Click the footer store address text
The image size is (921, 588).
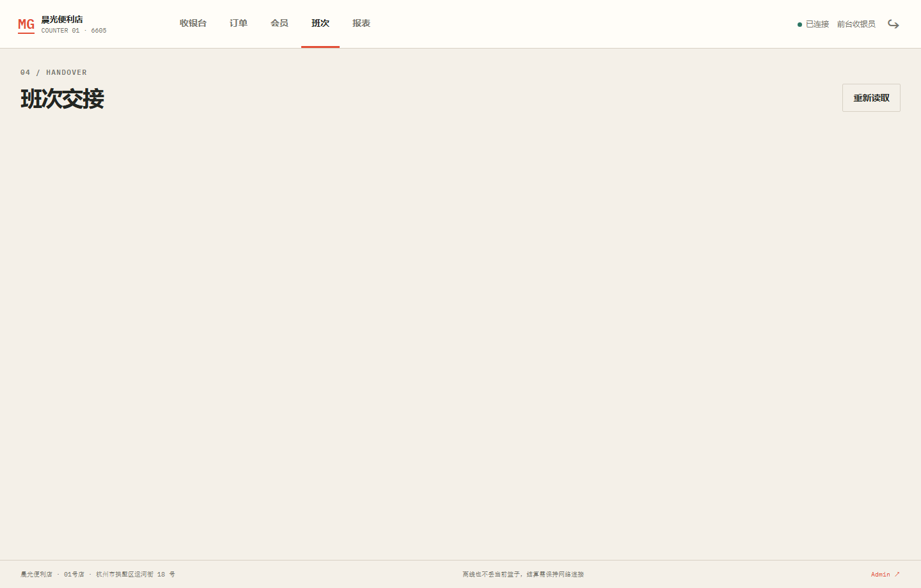pyautogui.click(x=98, y=575)
